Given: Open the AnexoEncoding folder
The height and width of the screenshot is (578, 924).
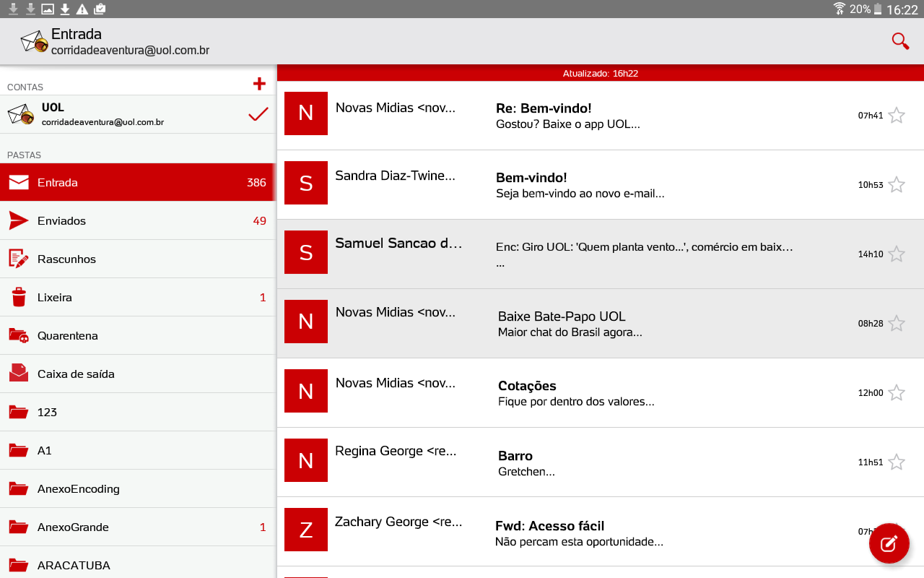Looking at the screenshot, I should point(79,489).
